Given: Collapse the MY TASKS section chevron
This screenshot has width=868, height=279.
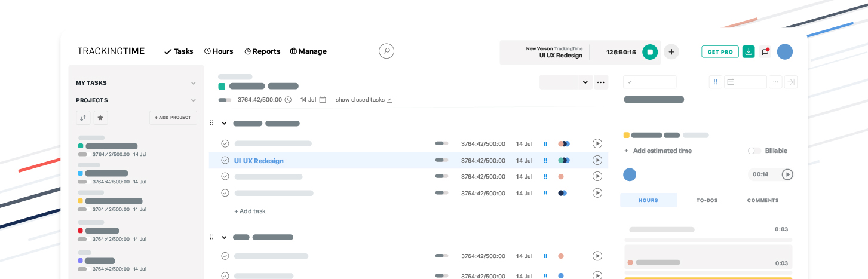Looking at the screenshot, I should tap(193, 83).
